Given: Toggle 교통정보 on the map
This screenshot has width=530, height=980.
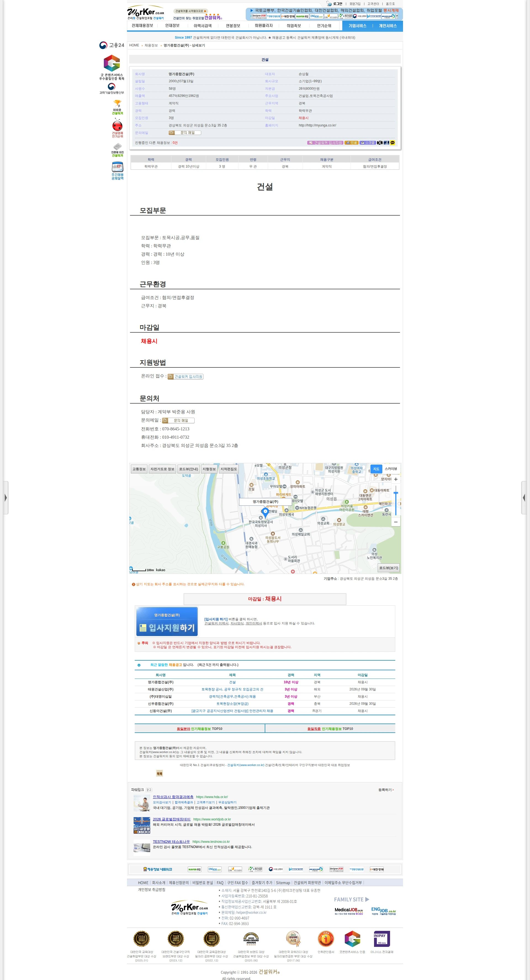Looking at the screenshot, I should tap(139, 469).
